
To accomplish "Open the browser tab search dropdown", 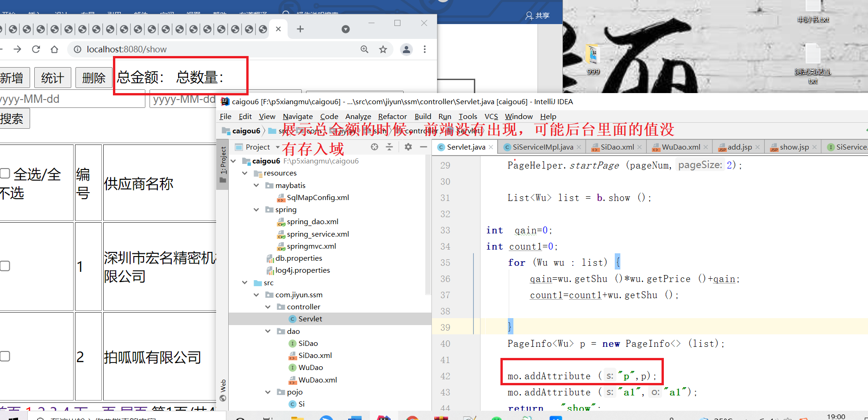I will 345,29.
